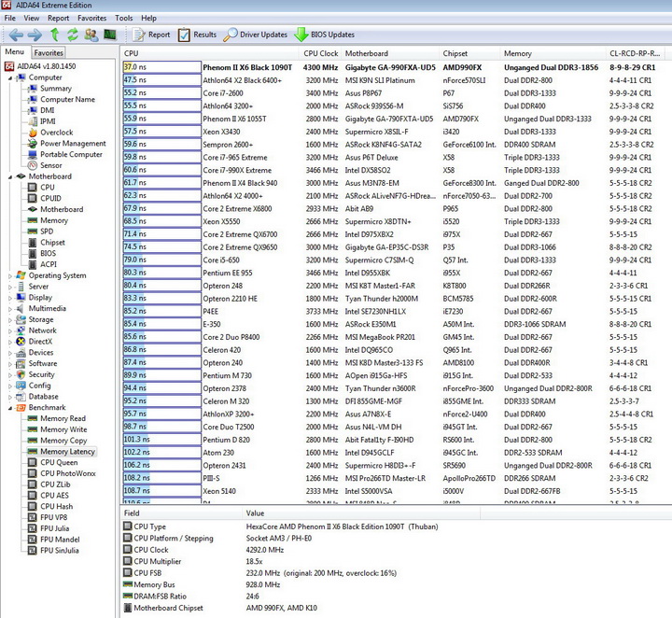Switch to the Favorites tab

coord(49,52)
